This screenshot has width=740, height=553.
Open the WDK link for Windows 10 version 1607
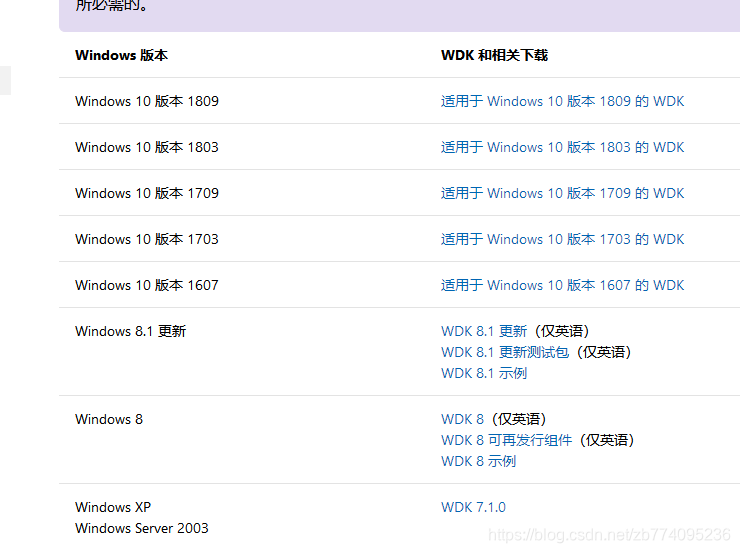pos(562,285)
